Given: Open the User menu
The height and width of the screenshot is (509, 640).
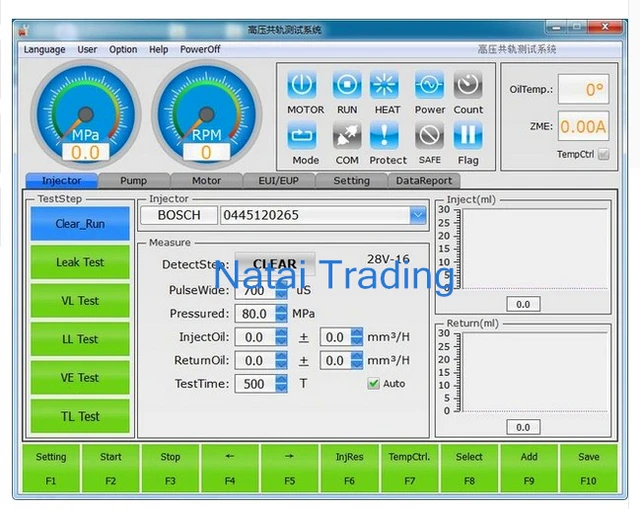Looking at the screenshot, I should click(x=87, y=49).
